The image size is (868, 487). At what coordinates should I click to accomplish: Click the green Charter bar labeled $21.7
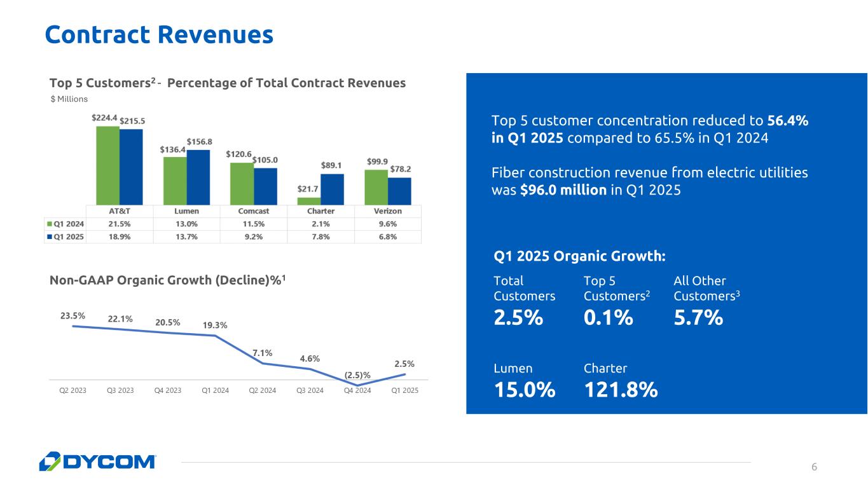click(308, 201)
